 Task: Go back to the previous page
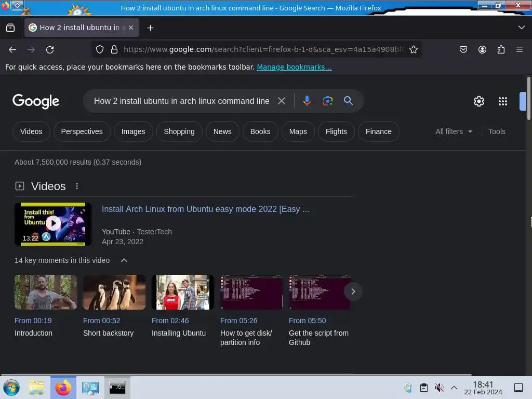tap(12, 49)
